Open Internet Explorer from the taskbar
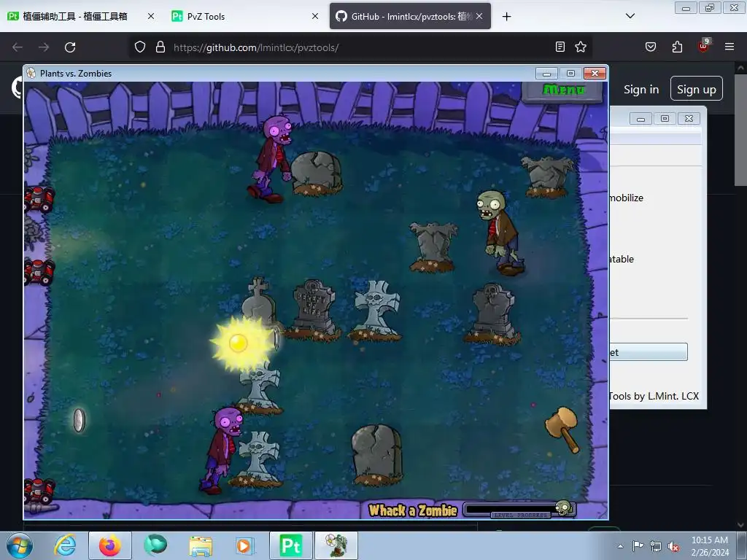Screen dimensions: 747x560 [x=64, y=545]
